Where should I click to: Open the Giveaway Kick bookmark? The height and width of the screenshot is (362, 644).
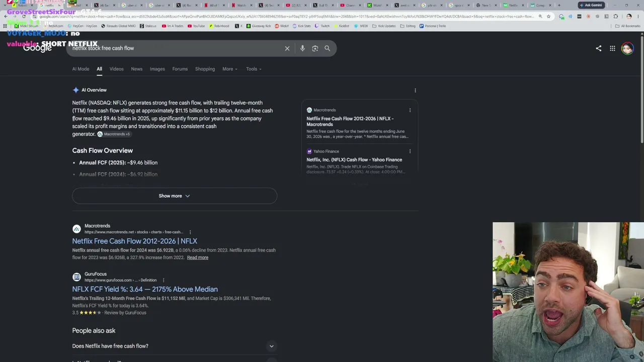(x=259, y=26)
